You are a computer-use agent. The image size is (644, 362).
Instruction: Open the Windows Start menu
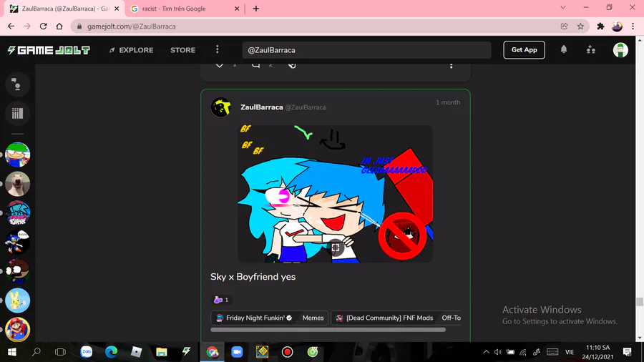point(12,352)
